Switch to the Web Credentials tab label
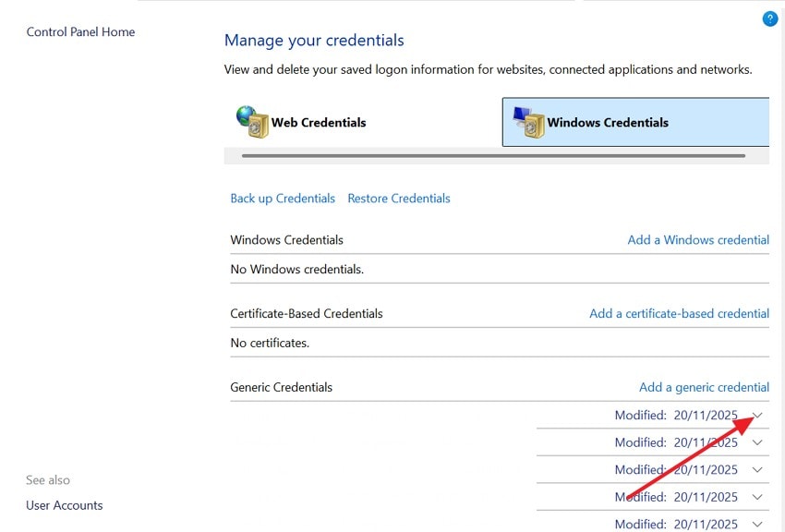Screen dimensions: 785x532 tap(319, 122)
